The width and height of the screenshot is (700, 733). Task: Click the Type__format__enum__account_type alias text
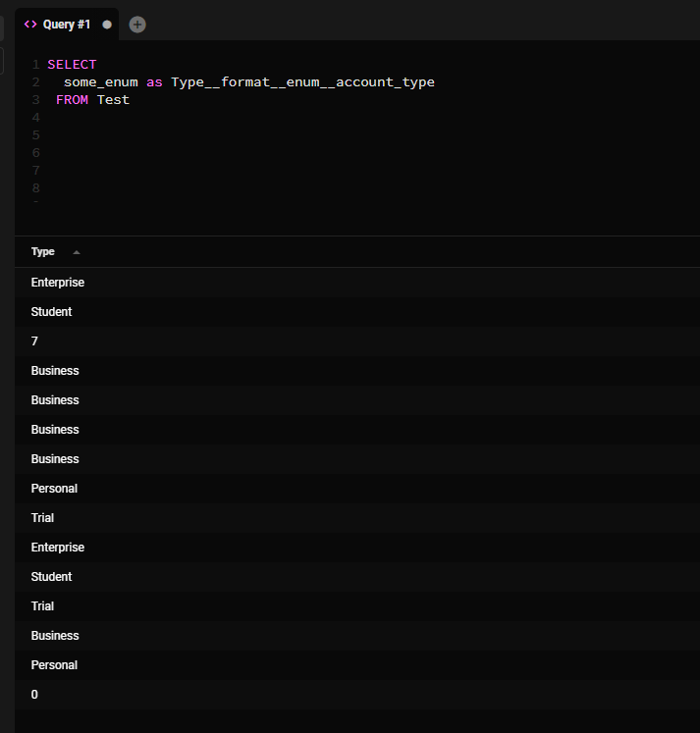pos(302,82)
